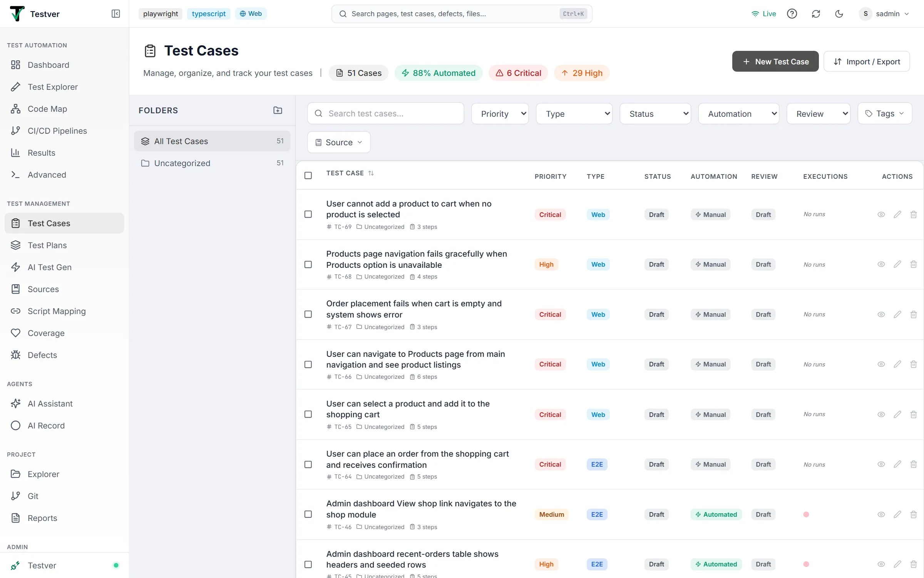The image size is (924, 578).
Task: Open the Status filter dropdown
Action: (x=655, y=114)
